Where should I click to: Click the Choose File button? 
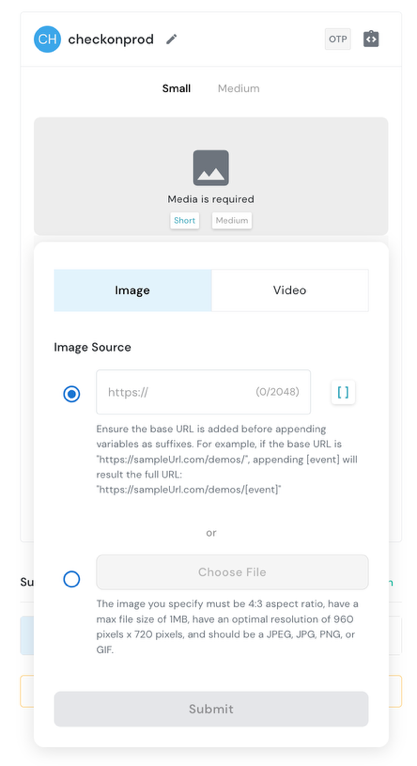click(232, 572)
